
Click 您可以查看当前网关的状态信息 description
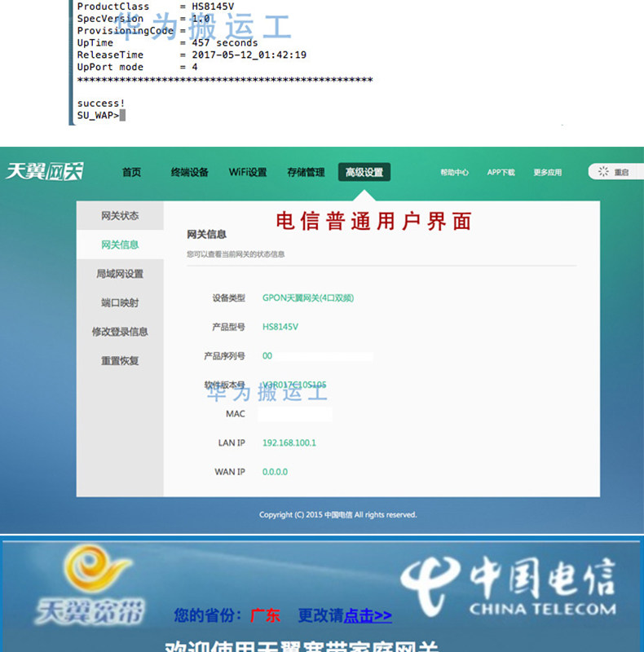pyautogui.click(x=236, y=254)
